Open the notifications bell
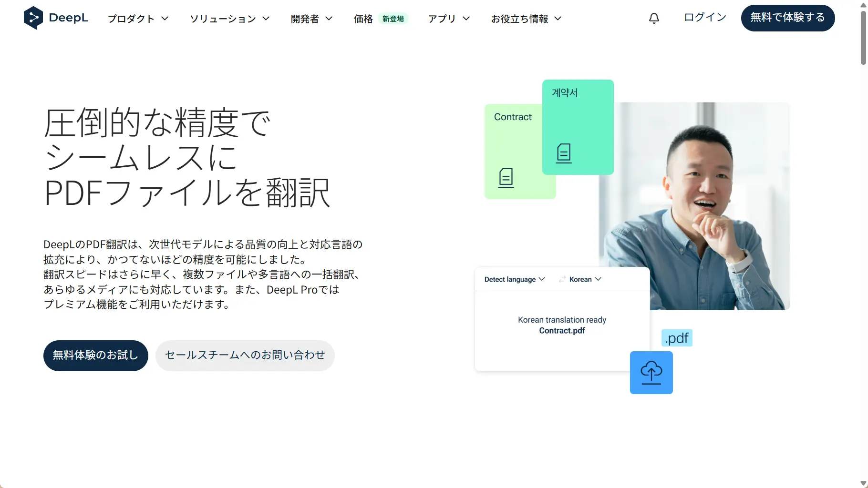 pyautogui.click(x=654, y=19)
